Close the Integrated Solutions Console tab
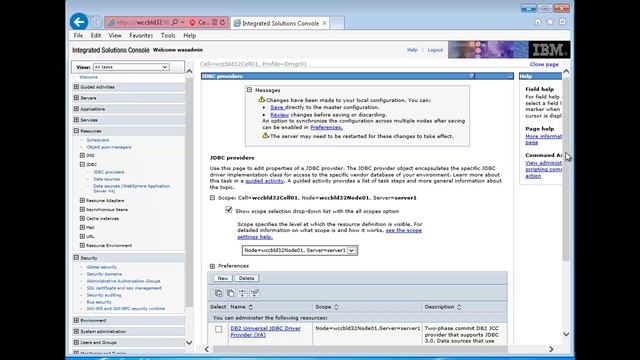 (324, 23)
